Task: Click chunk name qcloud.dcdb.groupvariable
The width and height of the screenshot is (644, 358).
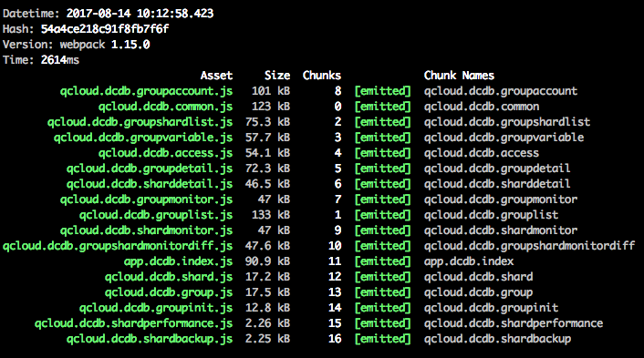Action: [x=504, y=138]
